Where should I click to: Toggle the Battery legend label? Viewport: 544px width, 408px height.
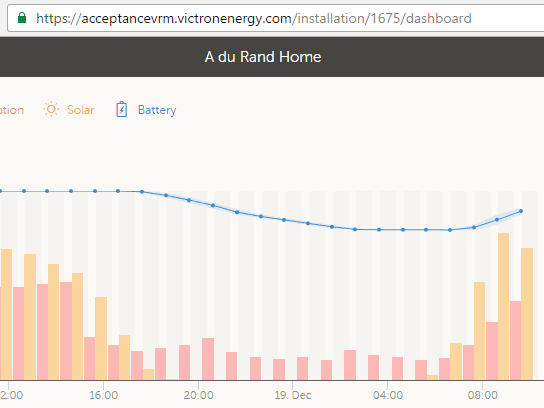tap(157, 110)
